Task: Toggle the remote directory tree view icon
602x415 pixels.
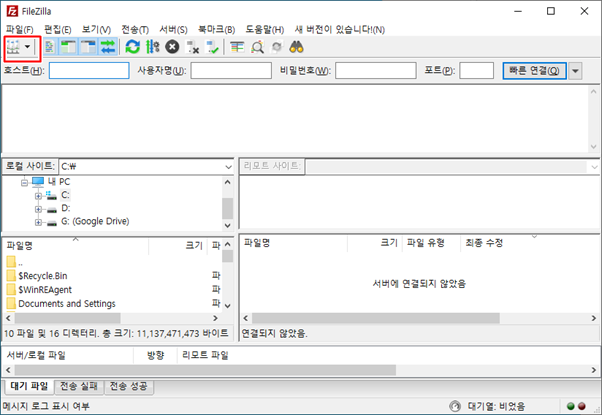Action: pyautogui.click(x=88, y=47)
